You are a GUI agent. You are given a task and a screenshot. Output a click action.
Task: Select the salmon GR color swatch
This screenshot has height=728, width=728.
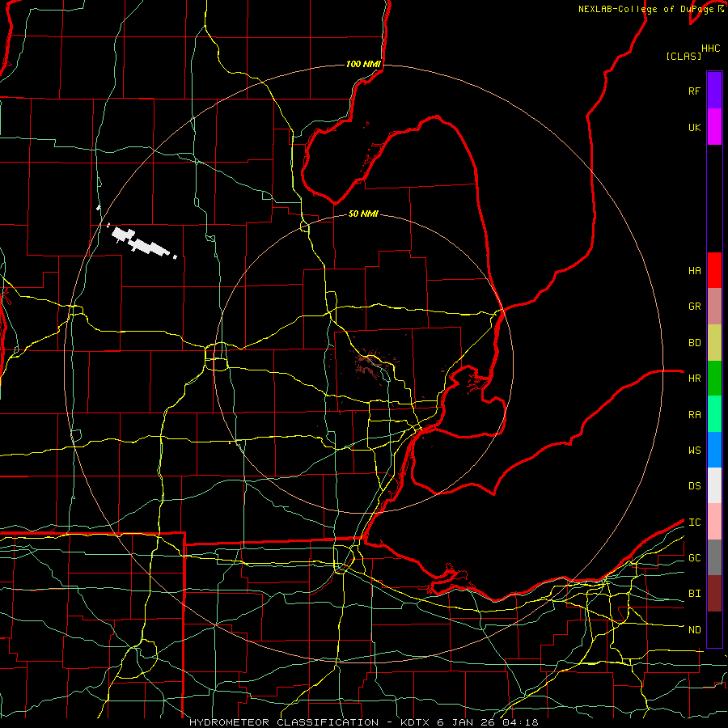[714, 307]
